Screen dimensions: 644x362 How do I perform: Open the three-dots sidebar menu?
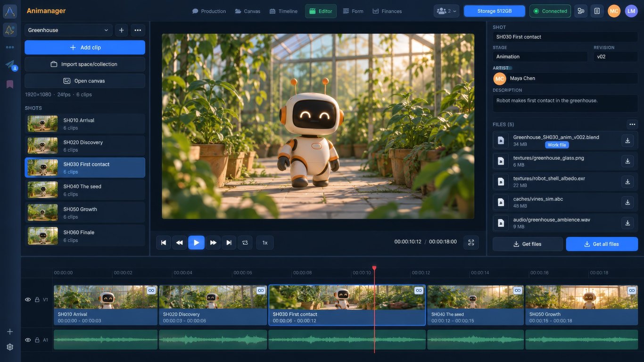(x=10, y=47)
